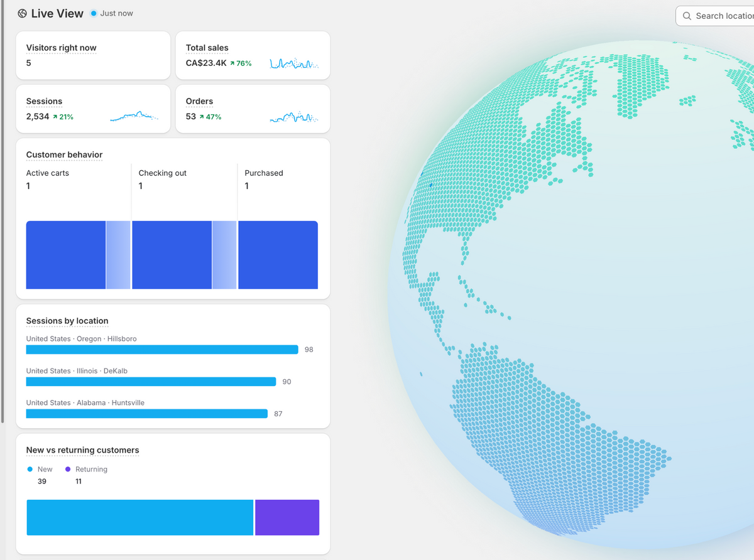Image resolution: width=754 pixels, height=560 pixels.
Task: Click the blue New customers bar segment
Action: (140, 517)
